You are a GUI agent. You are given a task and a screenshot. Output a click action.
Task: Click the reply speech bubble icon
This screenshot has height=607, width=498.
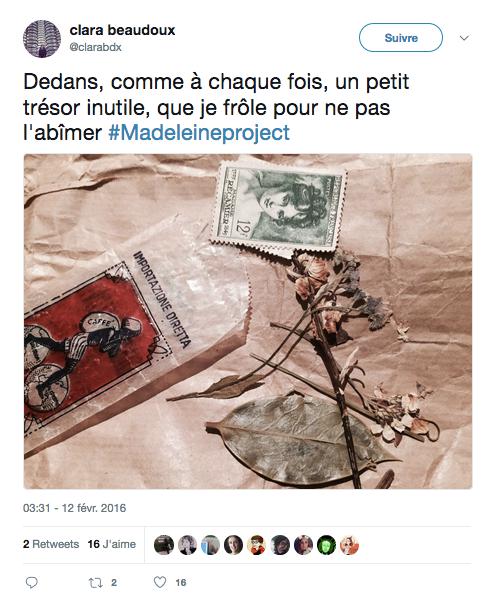31,583
